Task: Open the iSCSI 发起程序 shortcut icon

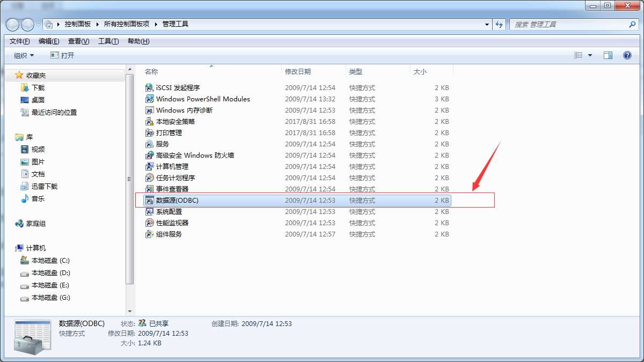Action: click(x=150, y=87)
